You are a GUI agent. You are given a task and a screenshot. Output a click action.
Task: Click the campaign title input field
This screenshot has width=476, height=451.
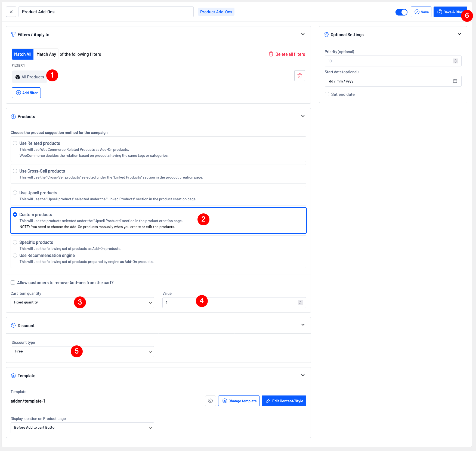click(x=106, y=12)
